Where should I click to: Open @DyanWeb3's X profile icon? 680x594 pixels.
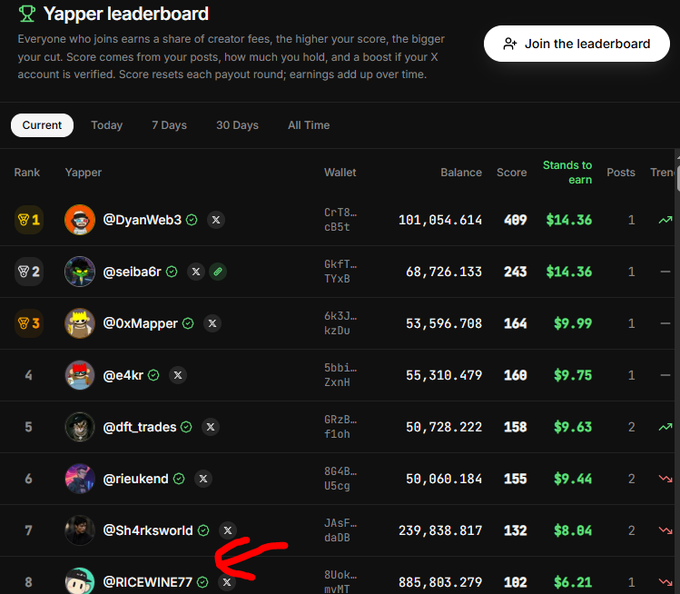click(216, 220)
